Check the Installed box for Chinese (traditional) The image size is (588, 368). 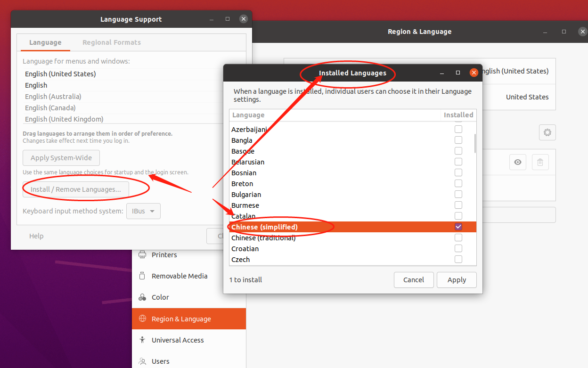(x=458, y=237)
